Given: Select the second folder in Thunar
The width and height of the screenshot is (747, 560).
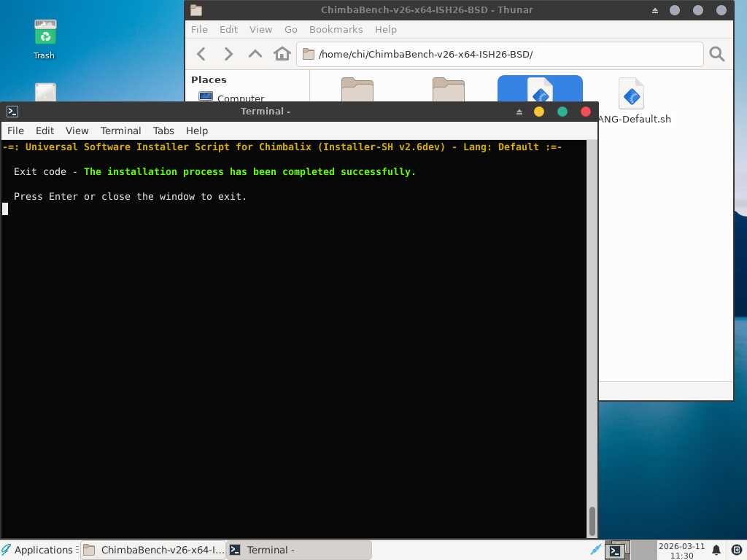Looking at the screenshot, I should [x=449, y=89].
